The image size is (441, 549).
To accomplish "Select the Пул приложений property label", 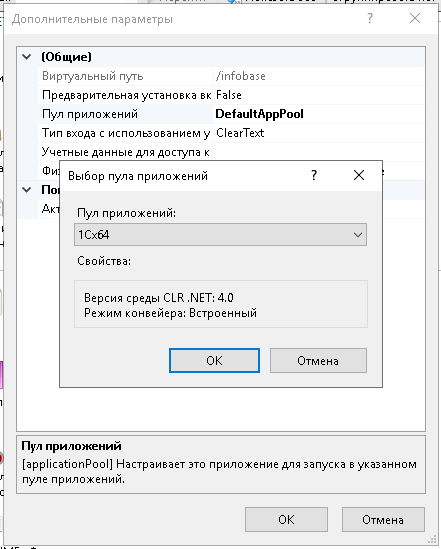I will (90, 114).
